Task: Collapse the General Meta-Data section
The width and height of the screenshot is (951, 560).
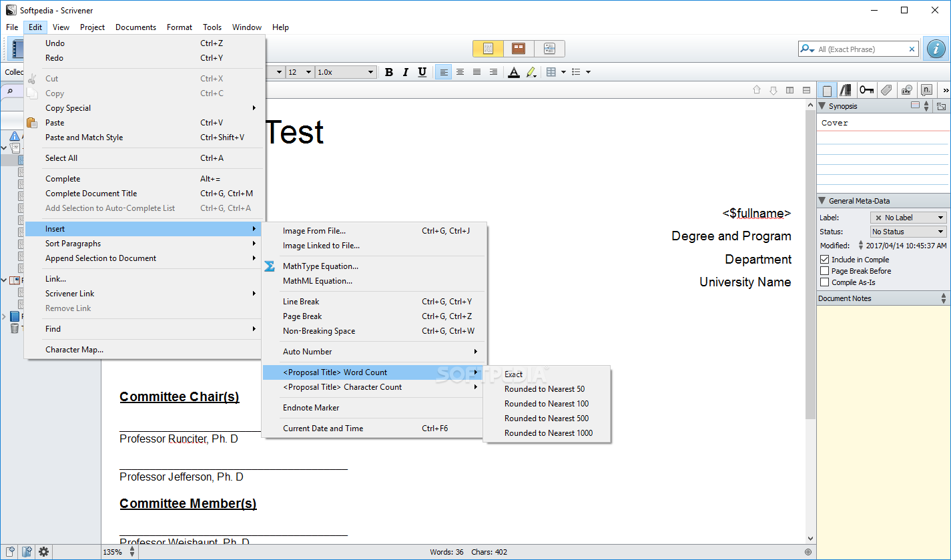Action: [822, 201]
